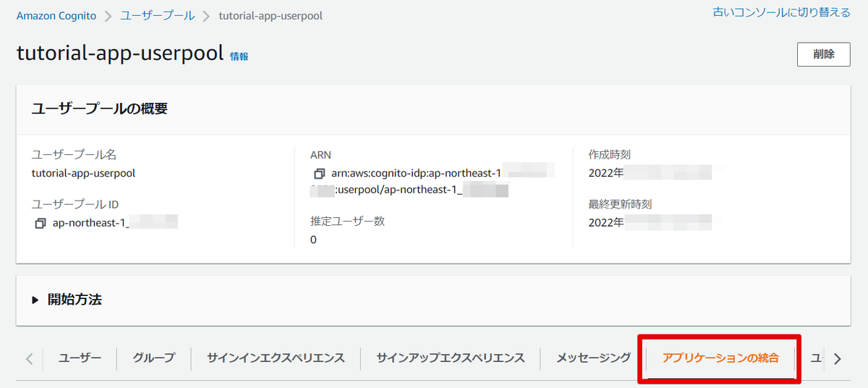Select the アプリケーションの統合 tab
The width and height of the screenshot is (868, 388).
pyautogui.click(x=720, y=358)
